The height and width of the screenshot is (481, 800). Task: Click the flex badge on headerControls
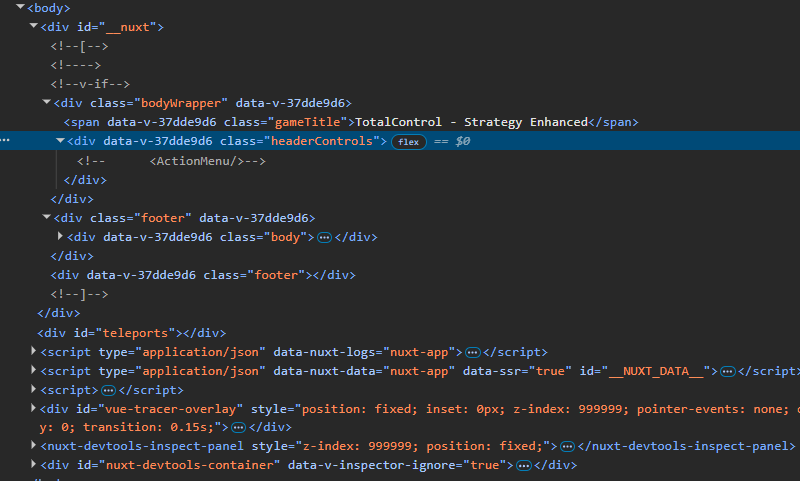tap(409, 142)
